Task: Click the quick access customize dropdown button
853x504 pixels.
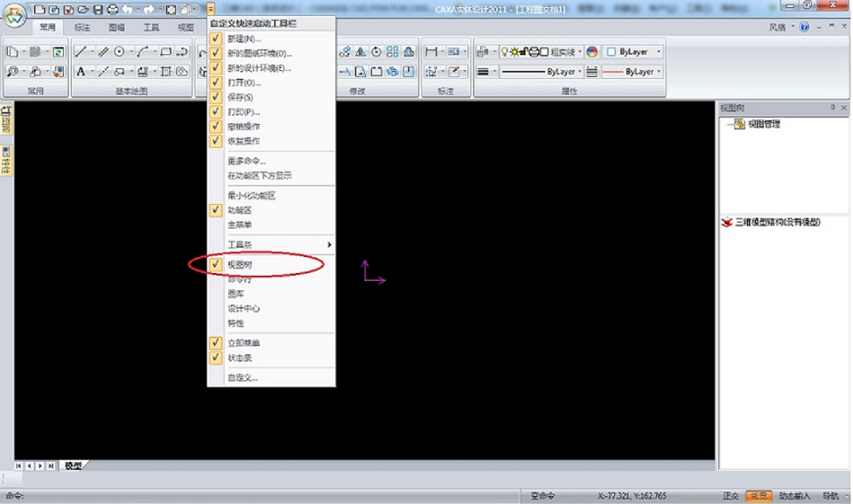Action: pyautogui.click(x=211, y=10)
